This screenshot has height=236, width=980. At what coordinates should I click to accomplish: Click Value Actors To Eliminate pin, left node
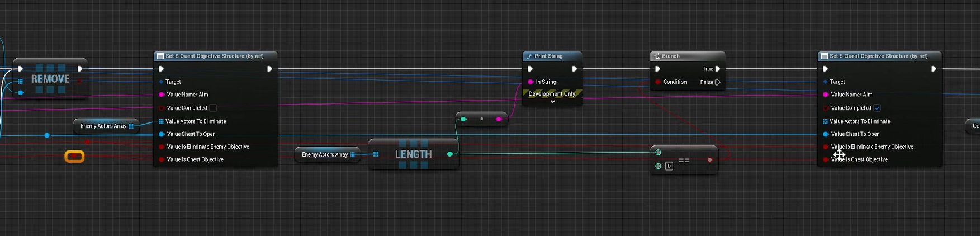tap(161, 121)
